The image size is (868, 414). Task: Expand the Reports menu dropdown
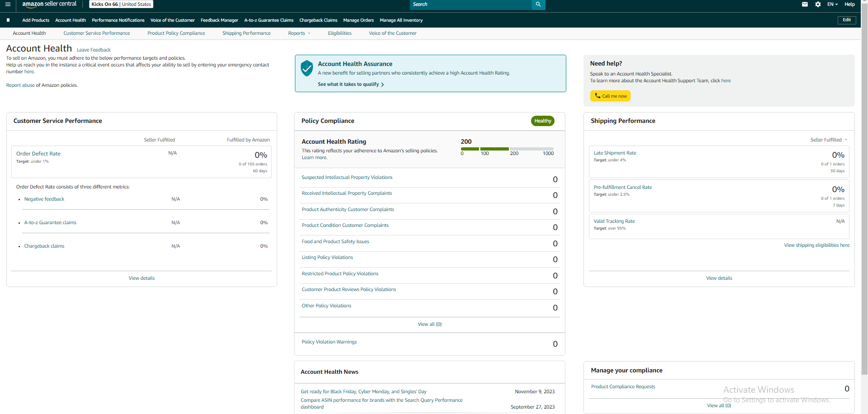point(299,33)
